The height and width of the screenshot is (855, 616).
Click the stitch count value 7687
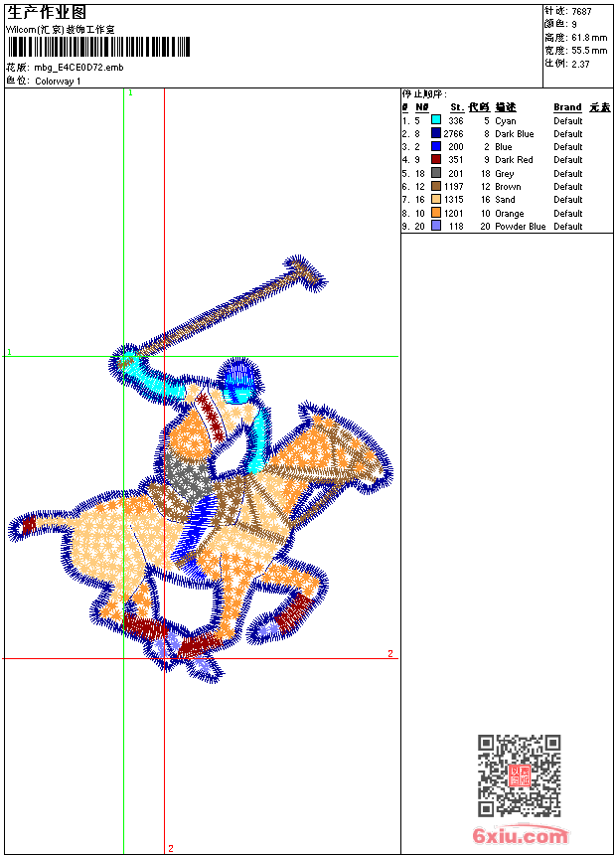tap(581, 12)
